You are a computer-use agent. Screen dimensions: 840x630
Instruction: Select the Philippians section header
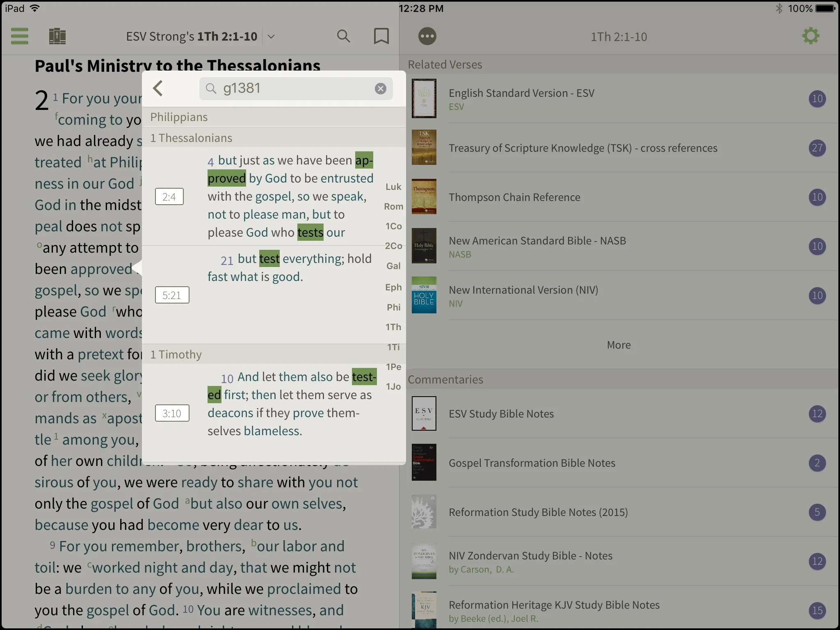[274, 117]
